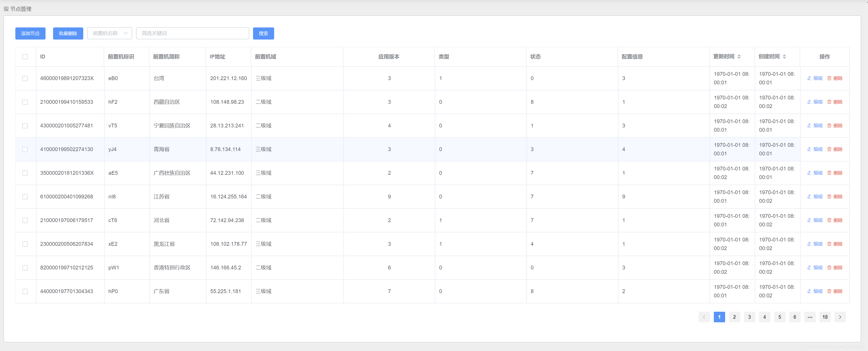Focus the 筛选关键词 input field
Screen dimensions: 868x351
click(192, 33)
